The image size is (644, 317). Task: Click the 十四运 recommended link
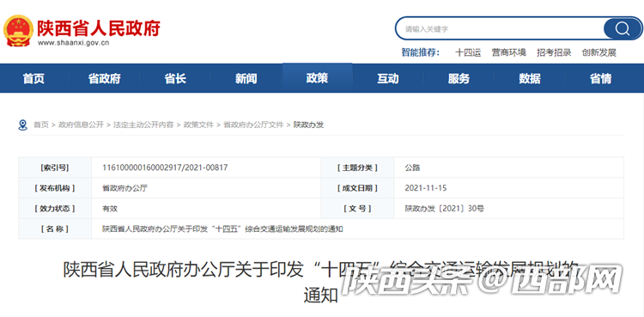click(x=468, y=52)
